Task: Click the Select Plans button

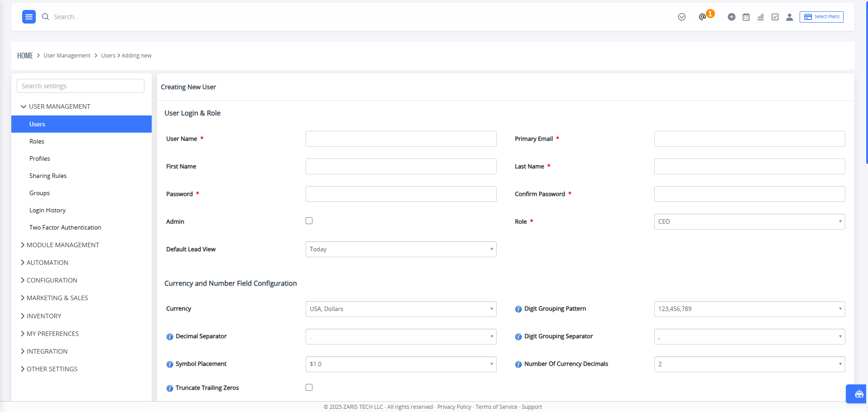Action: point(821,17)
